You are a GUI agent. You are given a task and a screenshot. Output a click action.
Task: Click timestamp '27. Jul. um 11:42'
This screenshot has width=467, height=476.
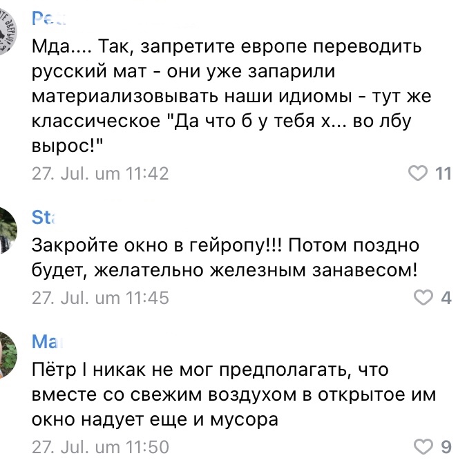point(100,173)
